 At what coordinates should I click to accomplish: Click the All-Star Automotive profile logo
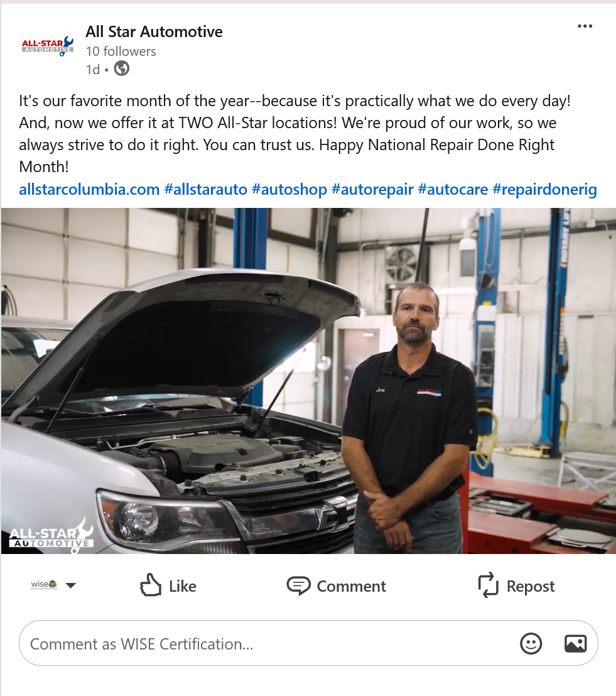(48, 46)
